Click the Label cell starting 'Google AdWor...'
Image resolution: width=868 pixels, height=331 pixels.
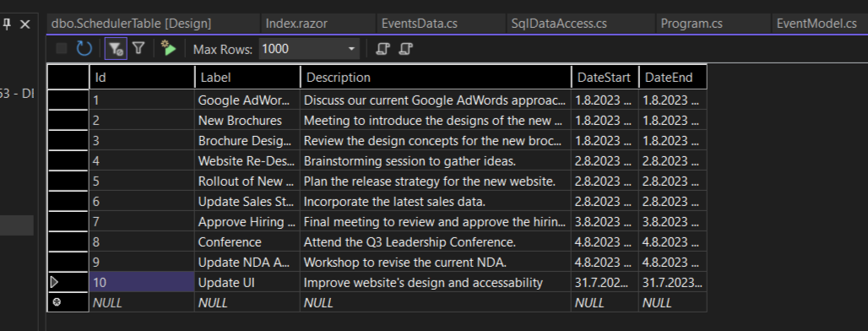coord(247,100)
